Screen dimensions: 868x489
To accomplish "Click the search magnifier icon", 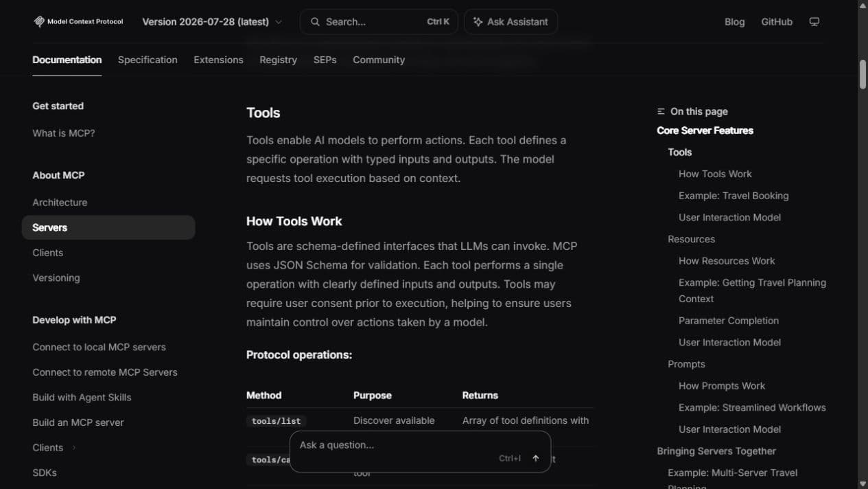I will click(x=315, y=22).
